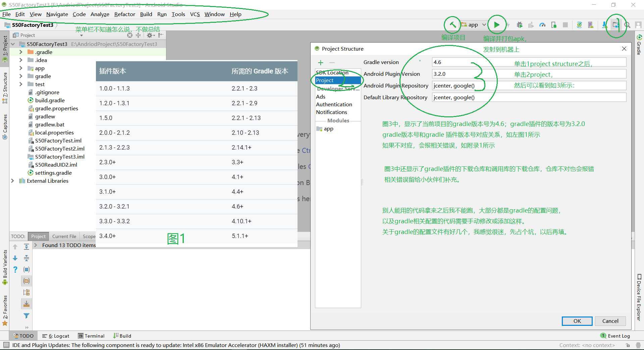The width and height of the screenshot is (644, 350).
Task: Click the Gradle version input field
Action: (529, 62)
